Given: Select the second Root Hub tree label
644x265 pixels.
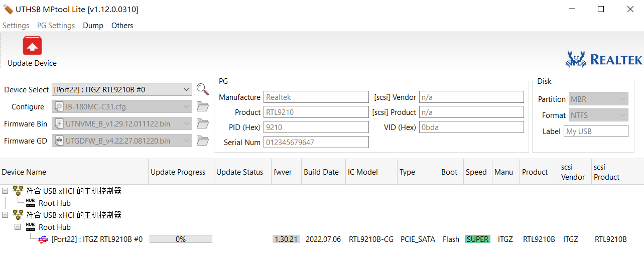Looking at the screenshot, I should (x=55, y=227).
